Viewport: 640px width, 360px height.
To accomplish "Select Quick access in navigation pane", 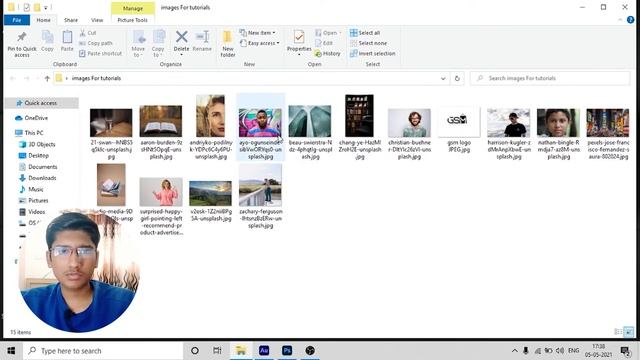I will 41,103.
